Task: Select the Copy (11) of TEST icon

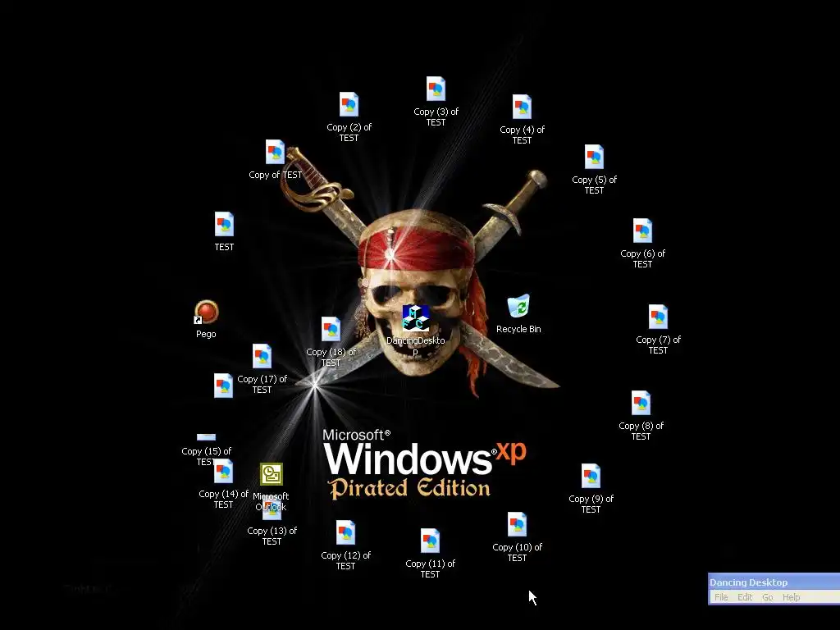Action: tap(430, 541)
